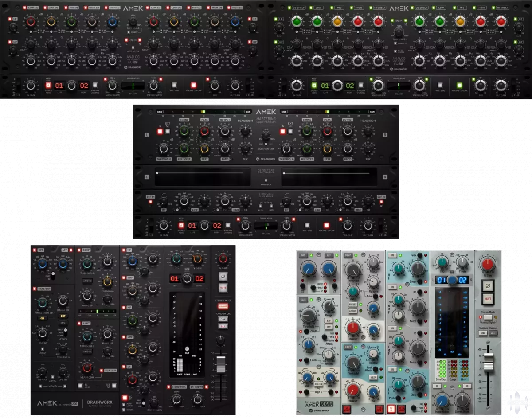Viewport: 532px width, 418px height.
Task: Click the Auto release switch on AMEK 9099 compressor
Action: 375,296
